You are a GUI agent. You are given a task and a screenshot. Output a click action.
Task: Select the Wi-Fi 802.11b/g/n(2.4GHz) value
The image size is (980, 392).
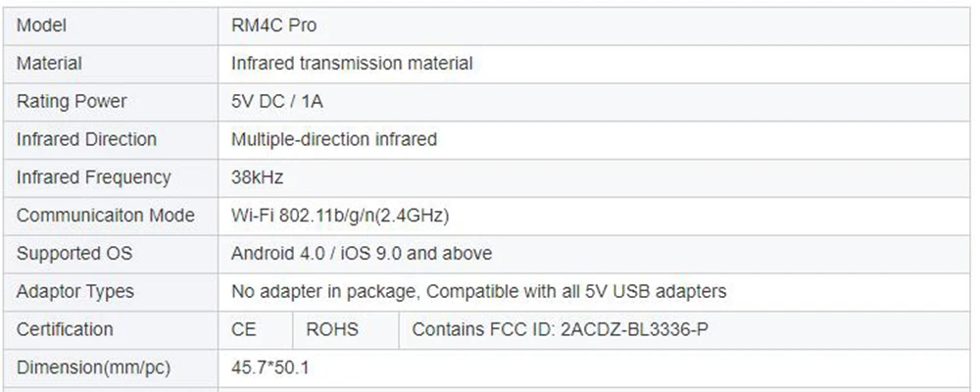340,216
